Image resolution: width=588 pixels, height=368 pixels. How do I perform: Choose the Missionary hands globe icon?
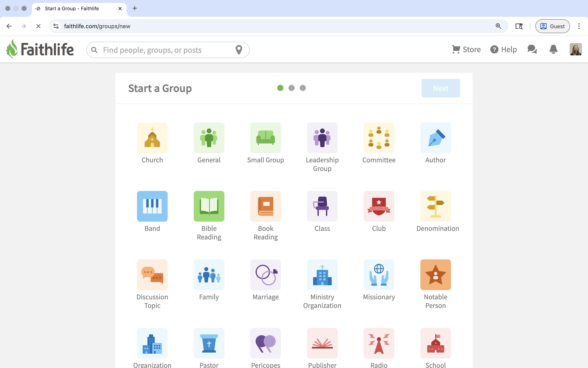[x=379, y=275]
